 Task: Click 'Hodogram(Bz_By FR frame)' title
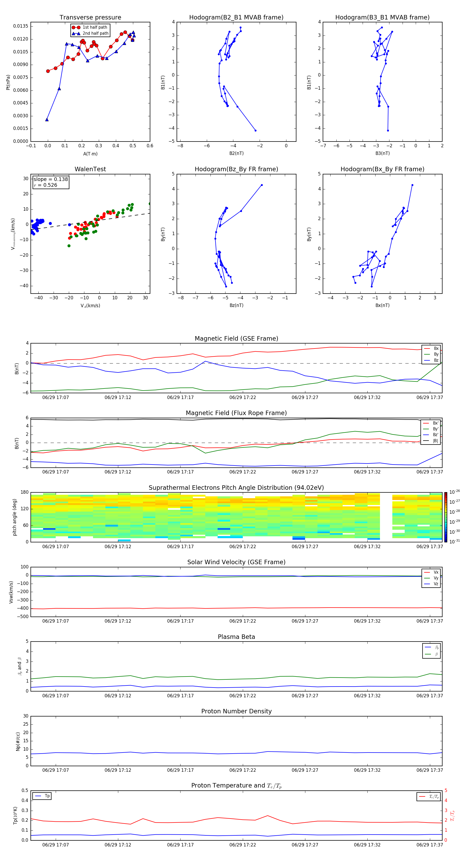(x=236, y=169)
